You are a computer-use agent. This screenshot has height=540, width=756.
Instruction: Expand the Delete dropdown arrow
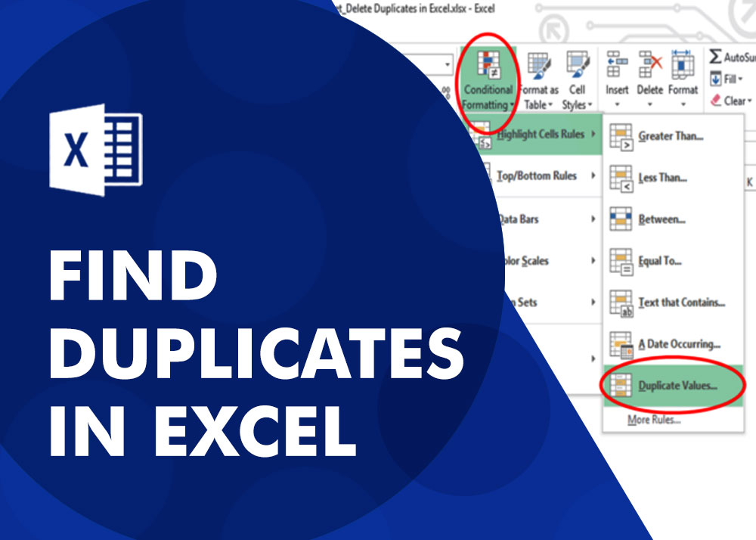pos(650,104)
